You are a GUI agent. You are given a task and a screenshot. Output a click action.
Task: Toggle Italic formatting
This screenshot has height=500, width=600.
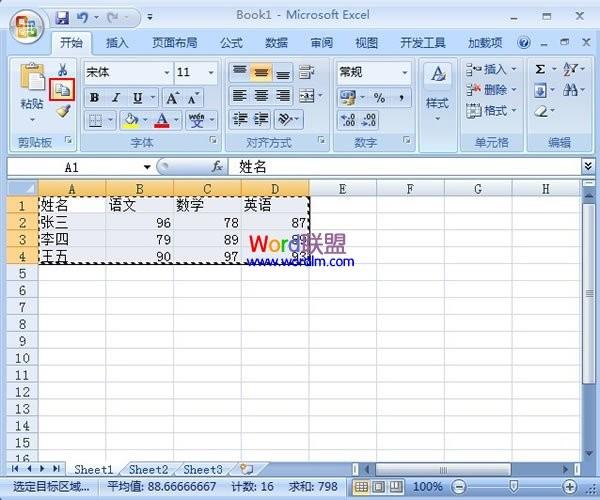pyautogui.click(x=116, y=98)
